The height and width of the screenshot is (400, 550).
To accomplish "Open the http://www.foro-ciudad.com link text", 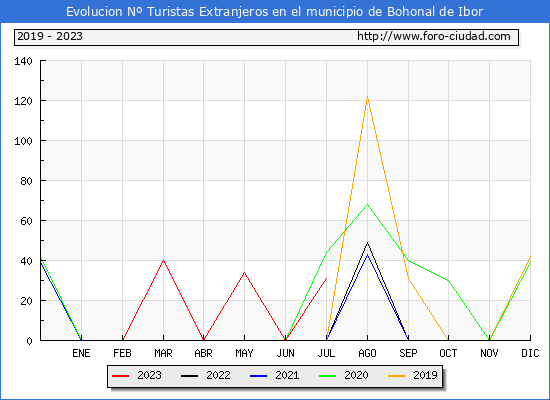I will (x=434, y=36).
